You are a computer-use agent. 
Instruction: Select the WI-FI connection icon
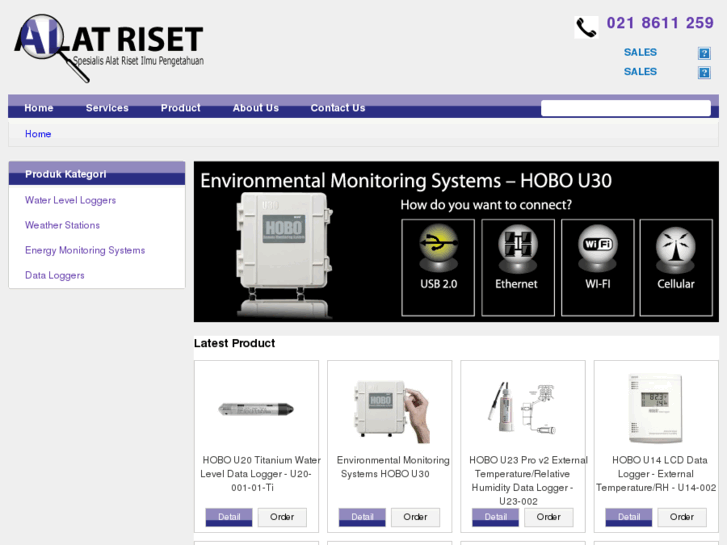[597, 248]
